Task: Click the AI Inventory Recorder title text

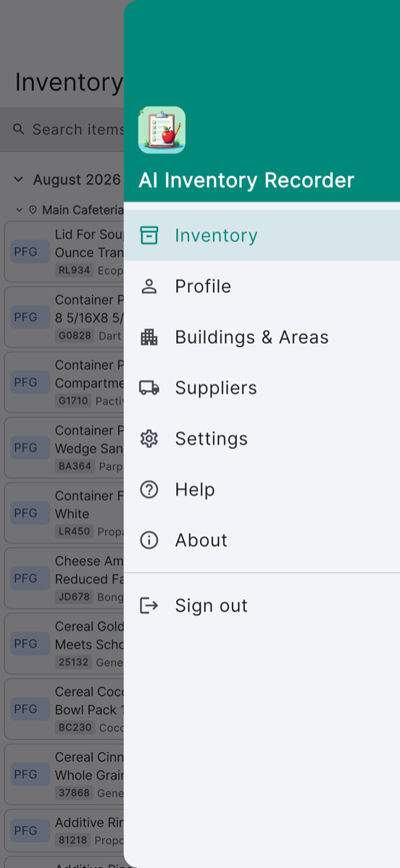Action: 246,180
